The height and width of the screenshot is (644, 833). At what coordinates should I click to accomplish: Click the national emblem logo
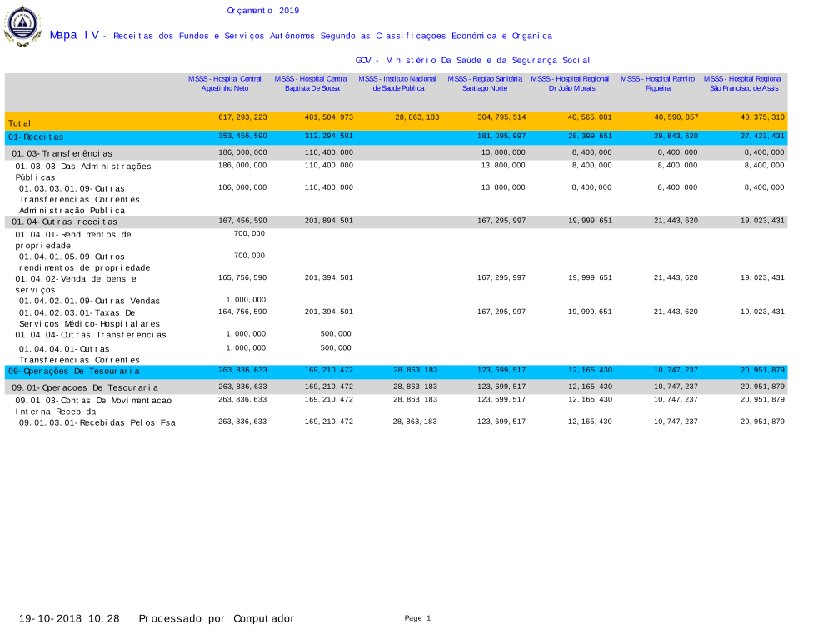pos(22,25)
